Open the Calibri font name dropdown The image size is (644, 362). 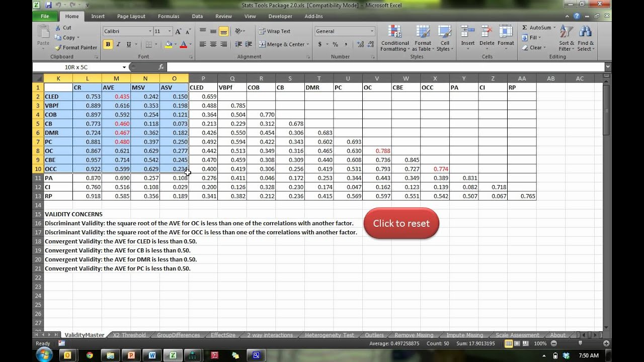pos(150,31)
